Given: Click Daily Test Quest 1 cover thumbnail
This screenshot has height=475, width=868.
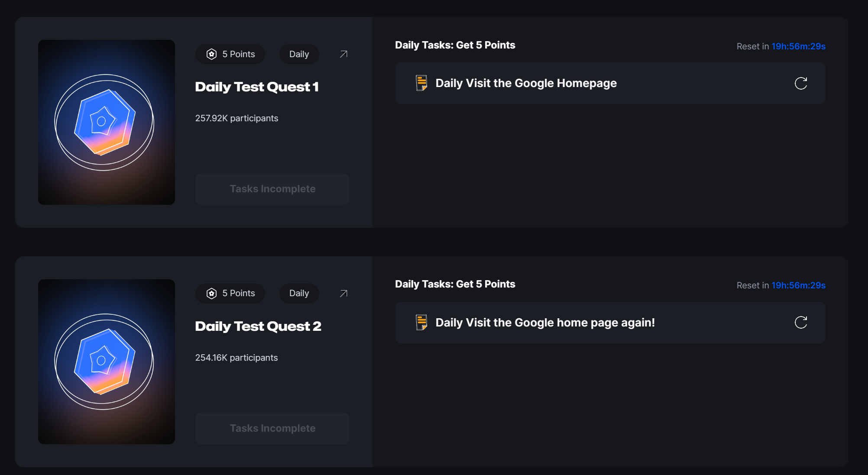Looking at the screenshot, I should coord(107,122).
